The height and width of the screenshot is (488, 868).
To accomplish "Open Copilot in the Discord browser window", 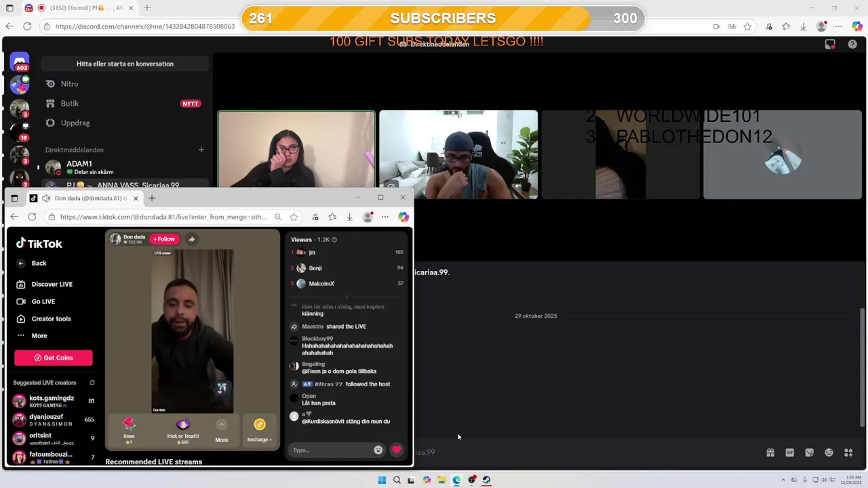I will click(x=857, y=26).
